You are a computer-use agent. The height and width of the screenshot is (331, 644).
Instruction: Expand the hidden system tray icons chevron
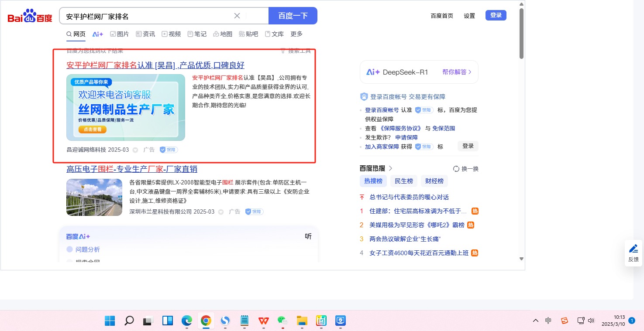click(536, 321)
